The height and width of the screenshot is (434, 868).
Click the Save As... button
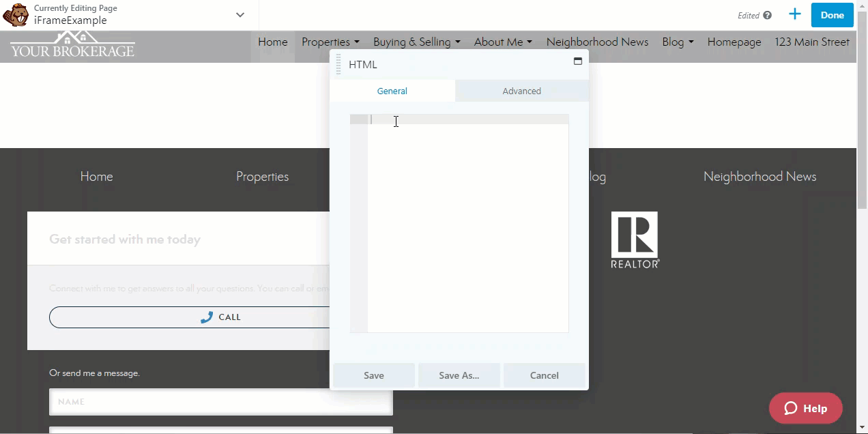[x=459, y=375]
